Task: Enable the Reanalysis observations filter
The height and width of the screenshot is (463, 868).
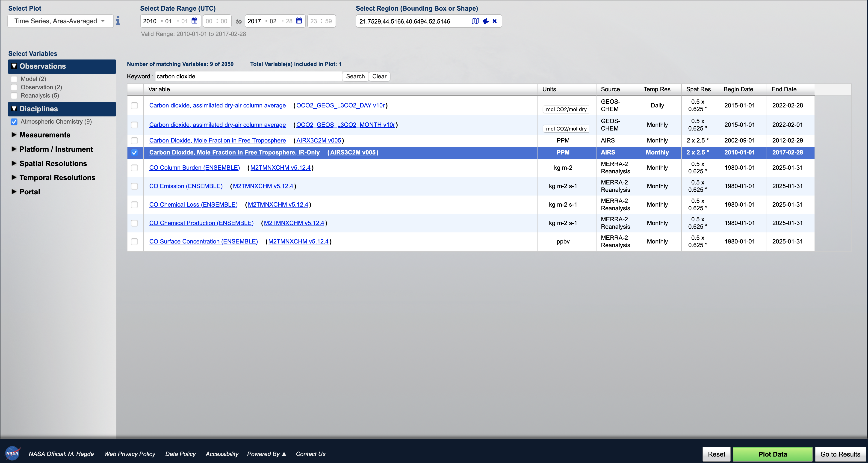Action: point(14,96)
